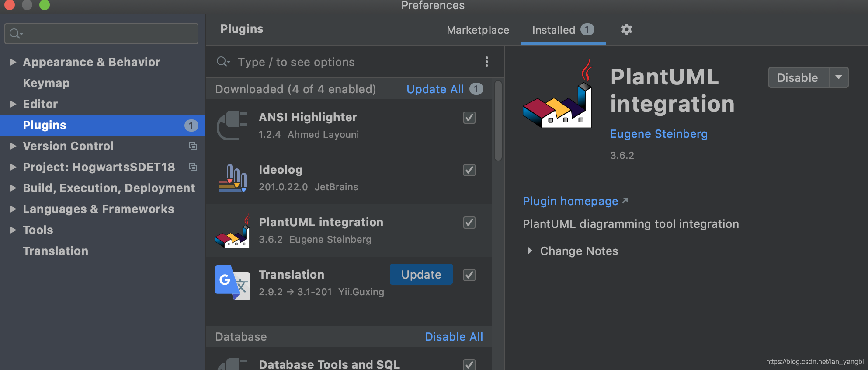Click Disable All for Database group
This screenshot has width=868, height=370.
pos(454,337)
